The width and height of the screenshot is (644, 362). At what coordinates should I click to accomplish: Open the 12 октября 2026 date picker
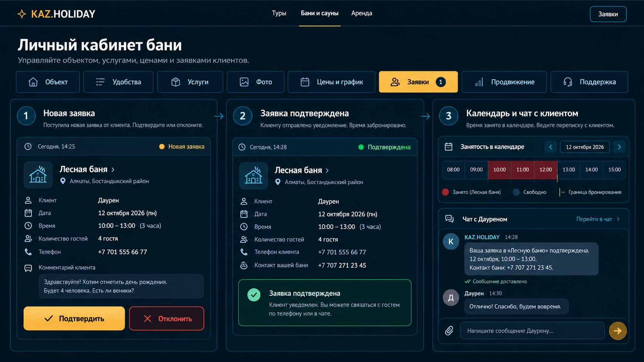pyautogui.click(x=585, y=147)
